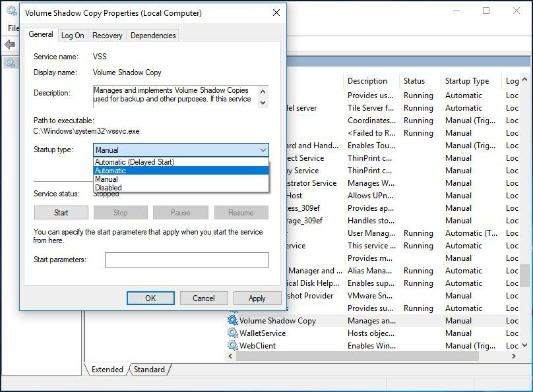Screen dimensions: 533x392
Task: Switch to the Standard view tab
Action: pos(150,370)
